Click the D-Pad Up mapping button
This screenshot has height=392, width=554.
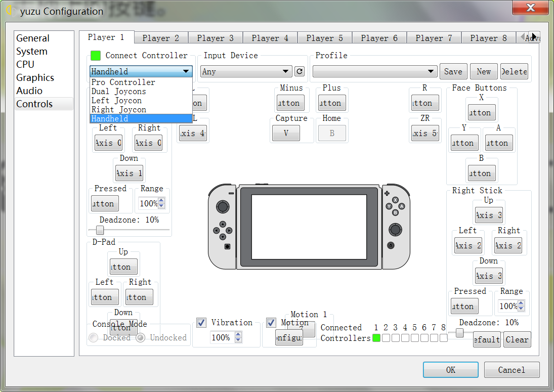(x=123, y=267)
